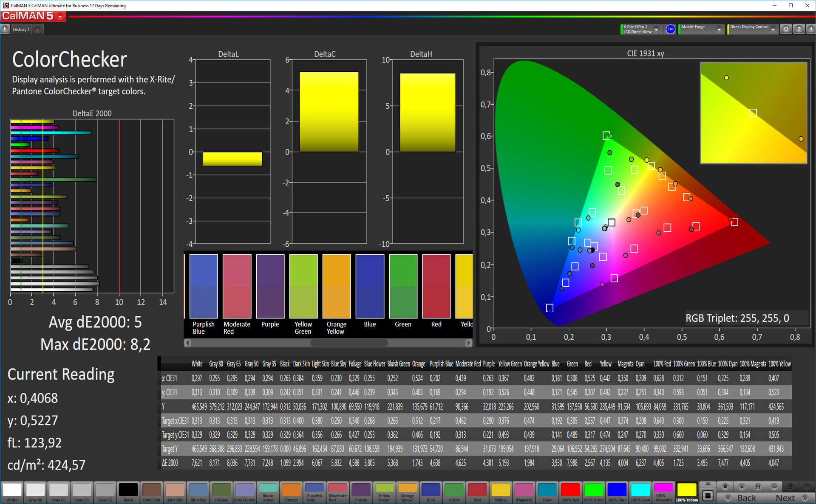Add a new history tab
Viewport: 816px width, 504px height.
(37, 30)
